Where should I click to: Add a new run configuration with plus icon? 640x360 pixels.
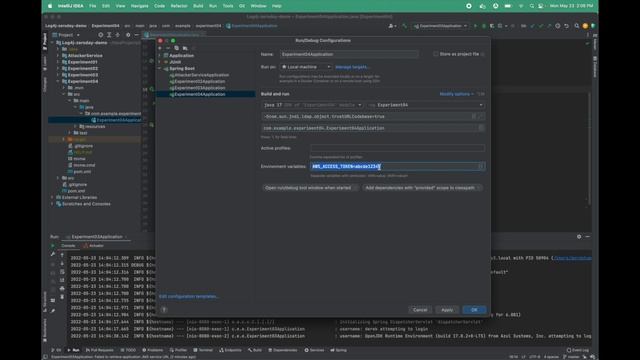(160, 48)
